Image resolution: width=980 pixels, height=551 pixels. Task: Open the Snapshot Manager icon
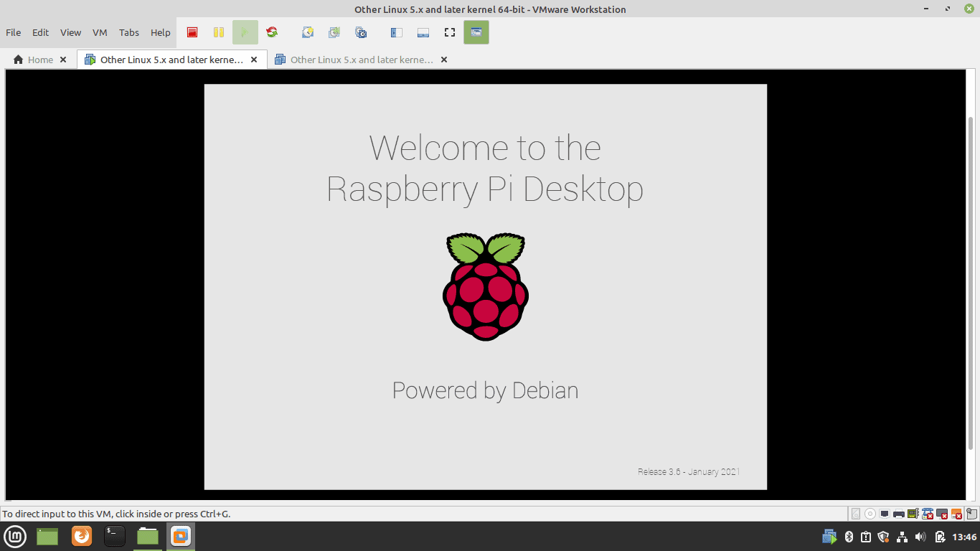[x=361, y=32]
